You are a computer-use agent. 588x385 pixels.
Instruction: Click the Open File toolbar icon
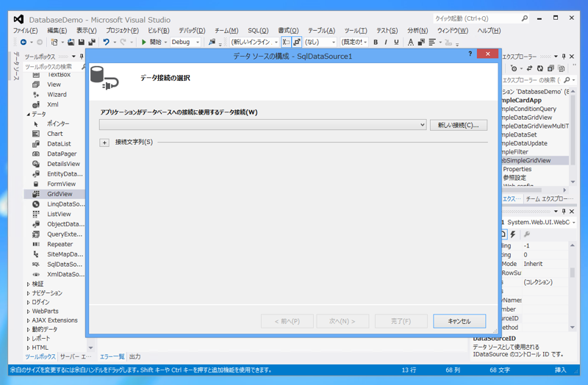click(x=71, y=42)
